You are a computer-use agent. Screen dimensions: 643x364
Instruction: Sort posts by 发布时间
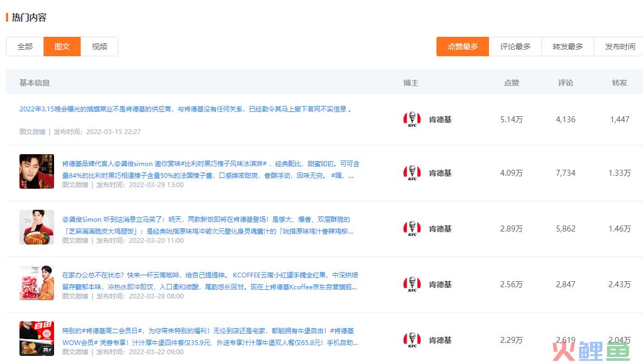620,47
